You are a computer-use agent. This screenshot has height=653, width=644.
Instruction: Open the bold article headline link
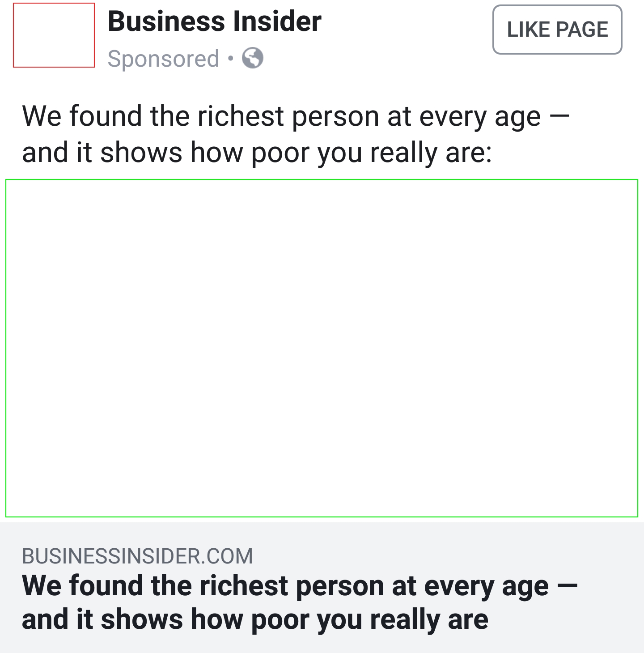(x=300, y=602)
